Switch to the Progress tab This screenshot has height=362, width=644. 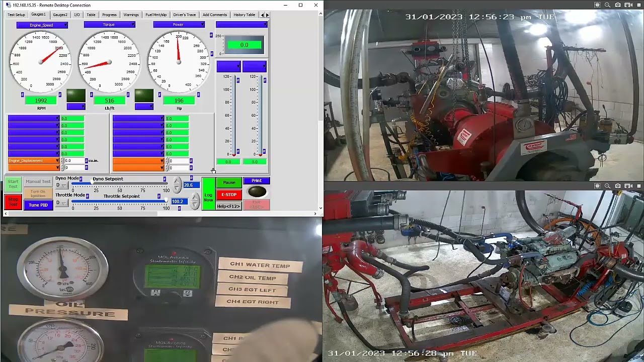coord(109,15)
